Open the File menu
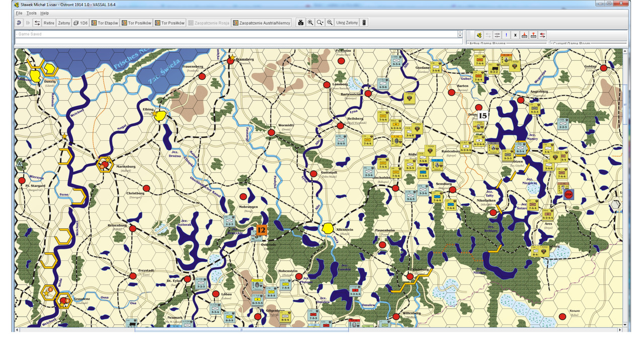This screenshot has height=363, width=644. click(19, 13)
